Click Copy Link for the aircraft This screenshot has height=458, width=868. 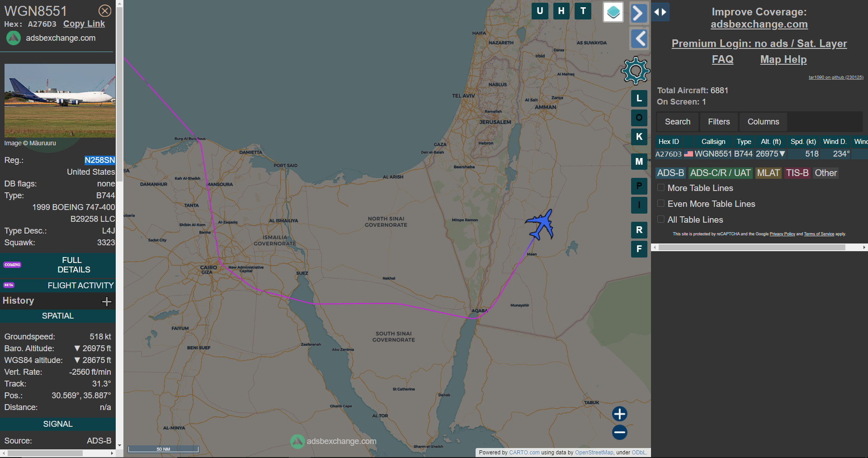coord(84,24)
